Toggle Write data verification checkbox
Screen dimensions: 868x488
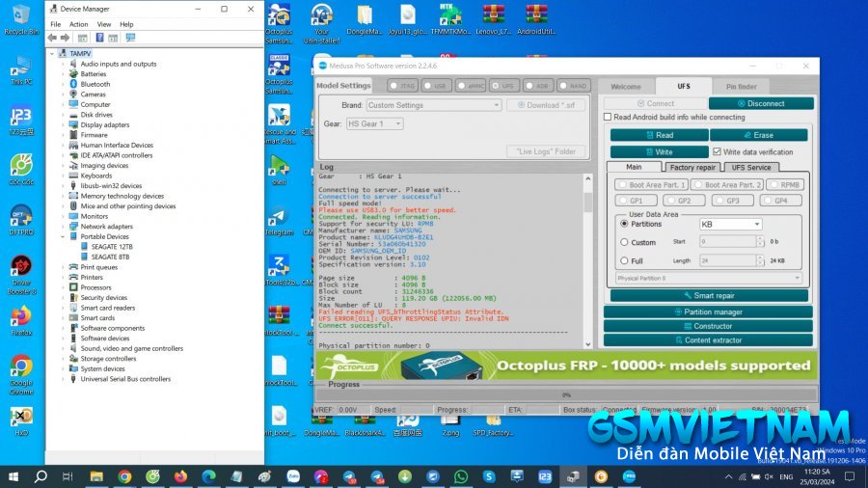[x=717, y=151]
